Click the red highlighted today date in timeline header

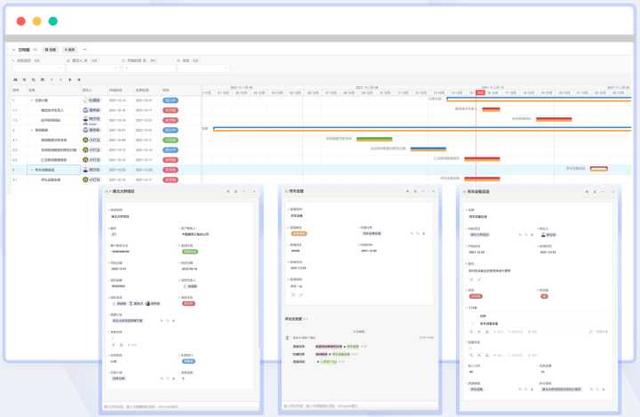tap(480, 93)
